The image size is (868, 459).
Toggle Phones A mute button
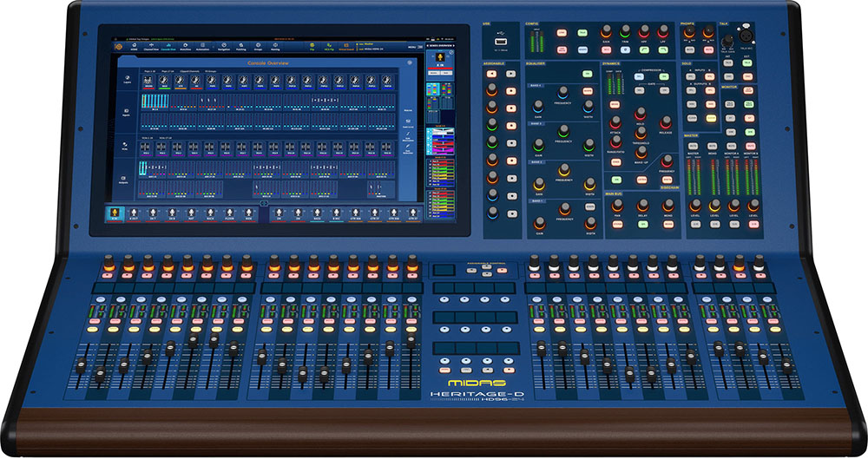click(x=690, y=49)
